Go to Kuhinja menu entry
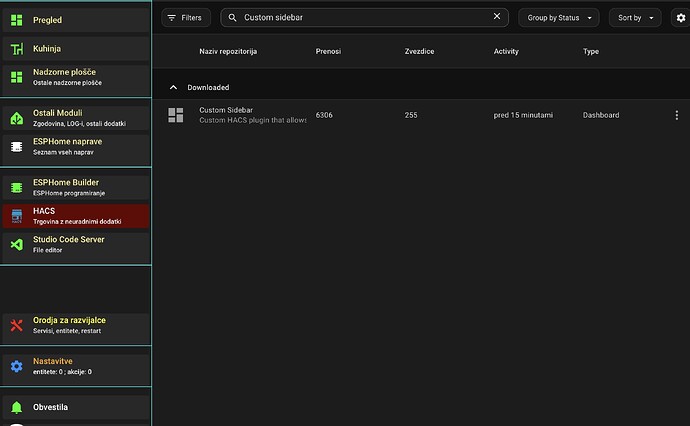The width and height of the screenshot is (690, 426). tap(76, 49)
